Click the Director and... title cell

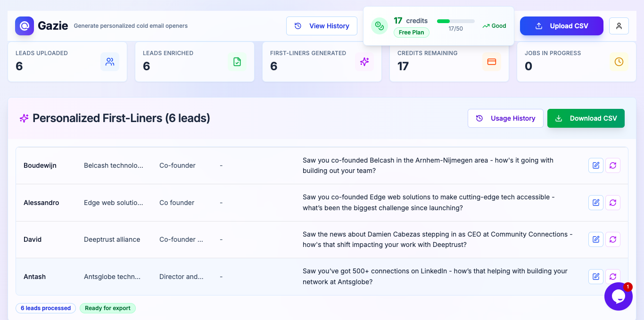click(182, 277)
